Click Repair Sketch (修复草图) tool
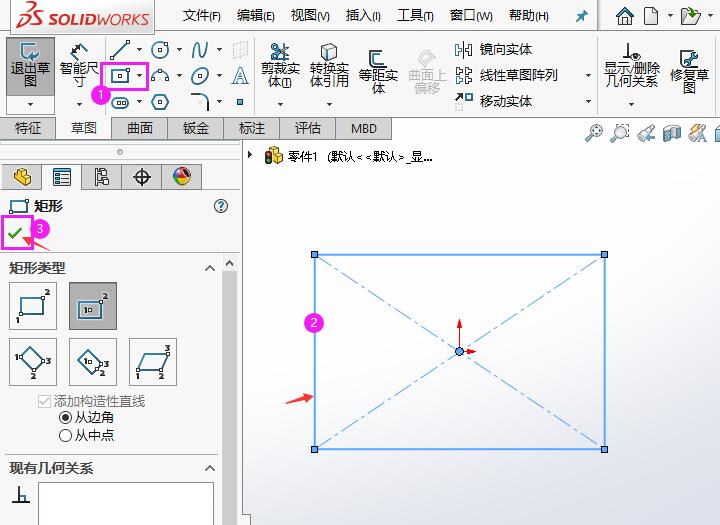Image resolution: width=720 pixels, height=525 pixels. [689, 71]
